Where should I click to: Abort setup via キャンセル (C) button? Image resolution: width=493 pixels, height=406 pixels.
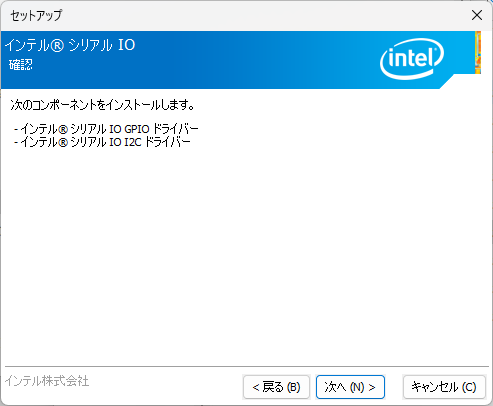pyautogui.click(x=444, y=387)
